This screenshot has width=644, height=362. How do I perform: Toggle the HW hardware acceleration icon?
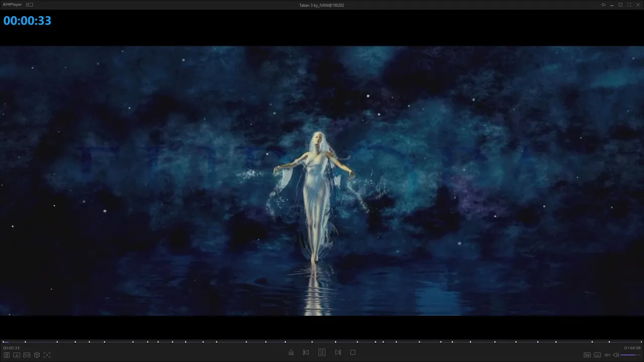click(587, 355)
